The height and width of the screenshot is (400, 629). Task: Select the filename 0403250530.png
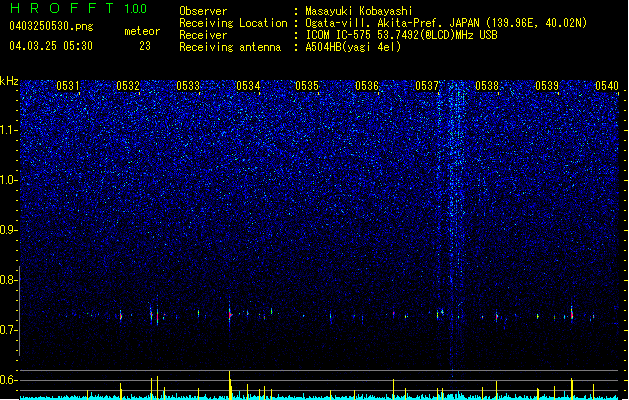coord(51,26)
